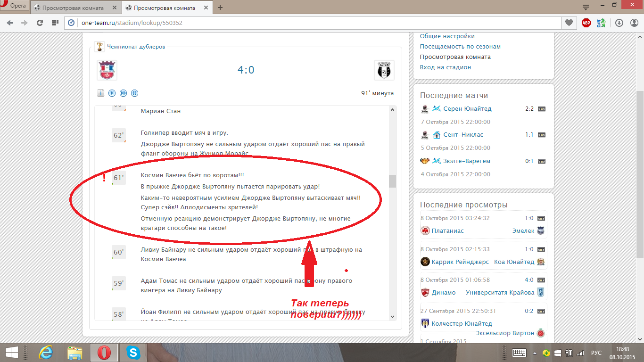The width and height of the screenshot is (644, 362).
Task: Start match commentary playback
Action: click(x=112, y=93)
